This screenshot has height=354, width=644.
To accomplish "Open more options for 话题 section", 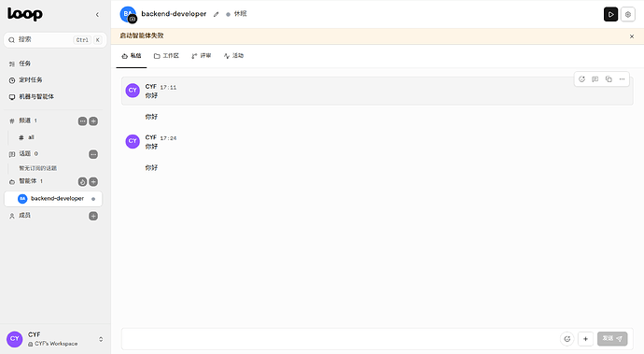I will tap(93, 155).
